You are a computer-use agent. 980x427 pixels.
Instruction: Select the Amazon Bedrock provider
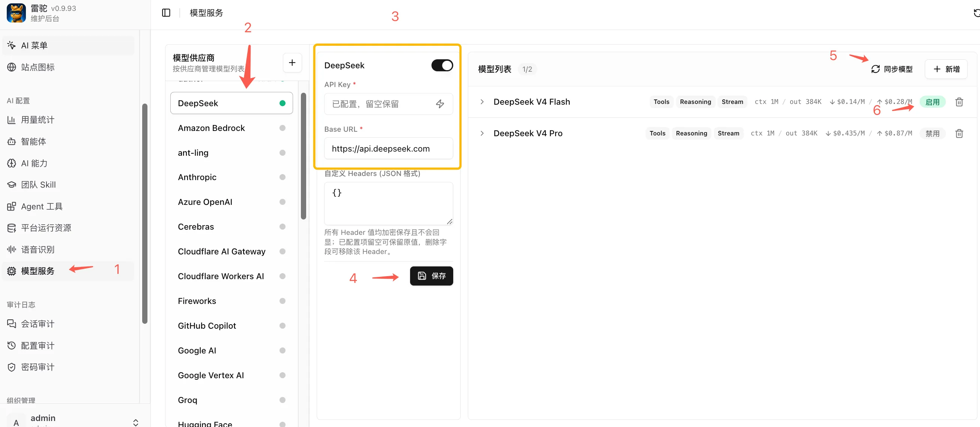(x=232, y=128)
